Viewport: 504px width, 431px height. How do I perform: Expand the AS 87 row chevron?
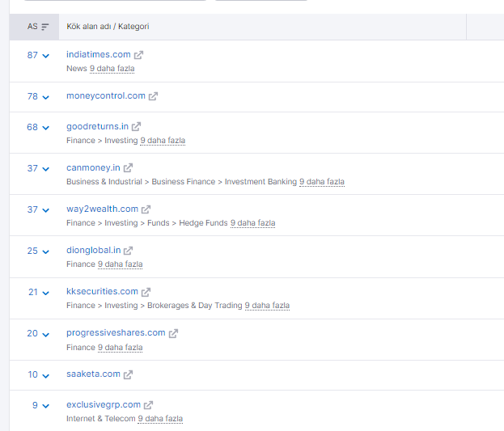[45, 56]
